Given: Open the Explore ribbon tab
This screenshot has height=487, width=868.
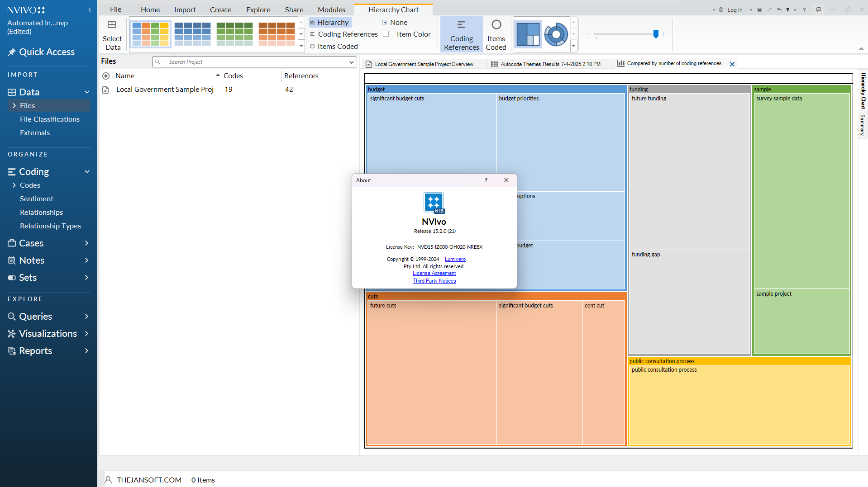Looking at the screenshot, I should click(x=258, y=9).
